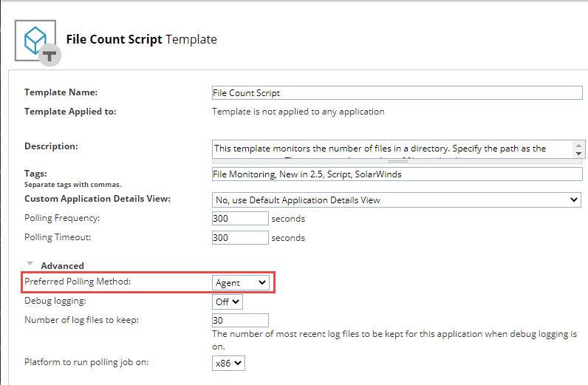The image size is (588, 385).
Task: Click the Polling Timeout seconds field
Action: pyautogui.click(x=240, y=237)
